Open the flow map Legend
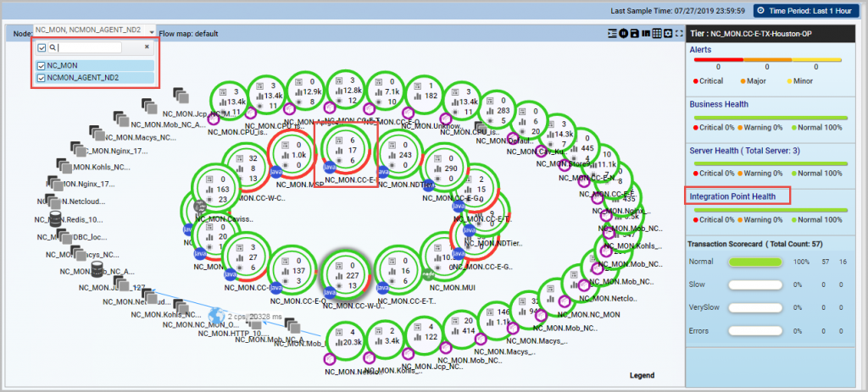Image resolution: width=868 pixels, height=392 pixels. tap(643, 375)
